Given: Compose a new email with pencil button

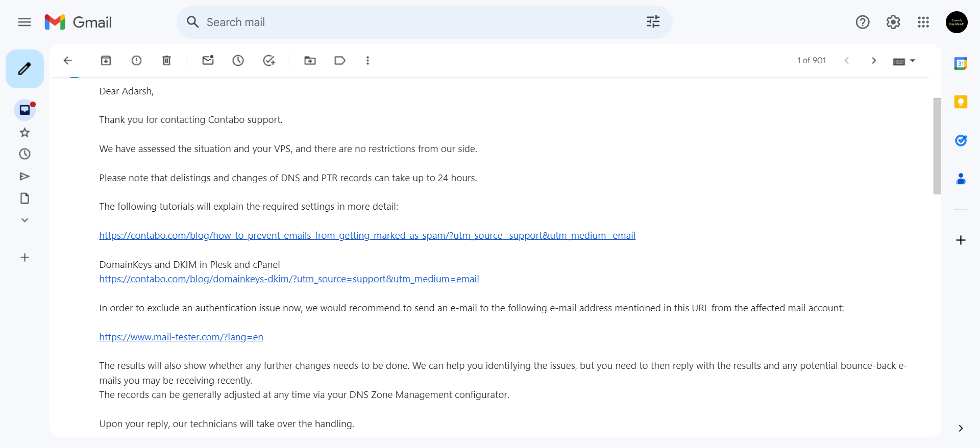Looking at the screenshot, I should click(x=24, y=68).
